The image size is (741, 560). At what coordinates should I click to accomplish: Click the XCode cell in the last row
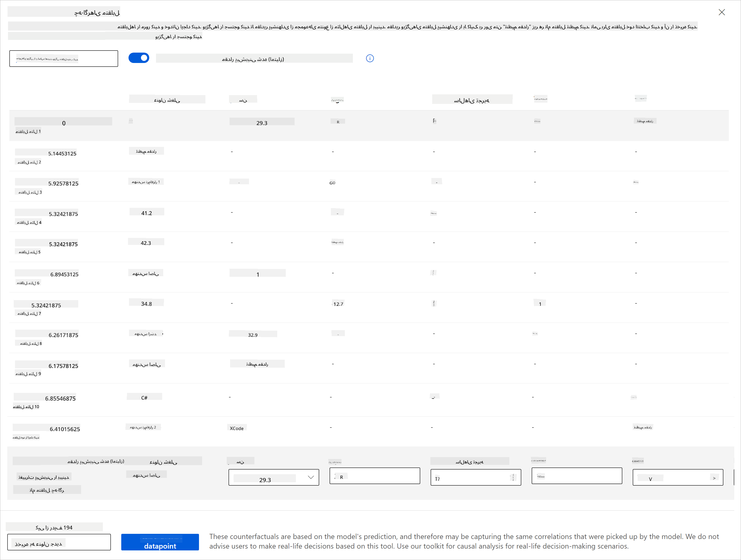237,428
